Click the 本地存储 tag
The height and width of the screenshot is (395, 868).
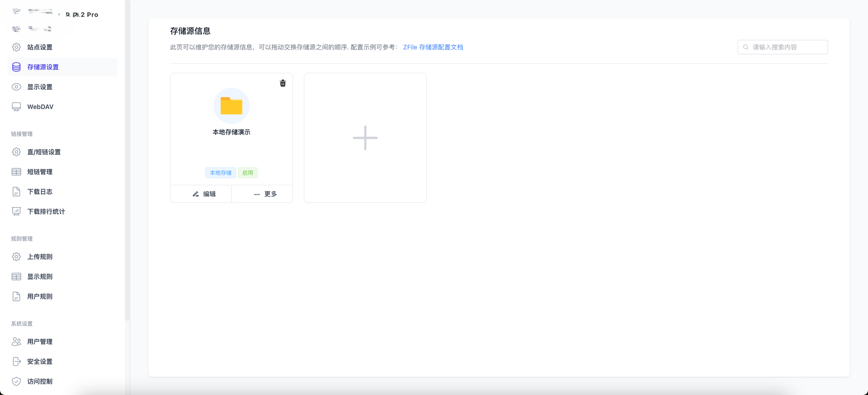(x=221, y=173)
